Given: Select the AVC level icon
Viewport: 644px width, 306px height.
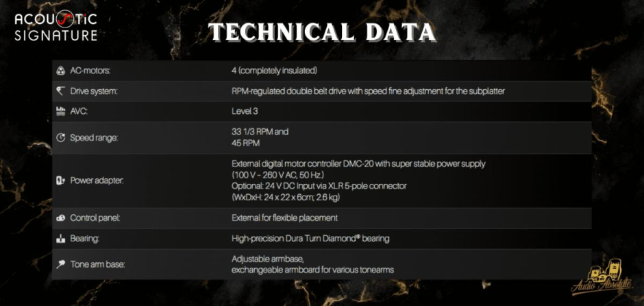Looking at the screenshot, I should click(x=60, y=111).
